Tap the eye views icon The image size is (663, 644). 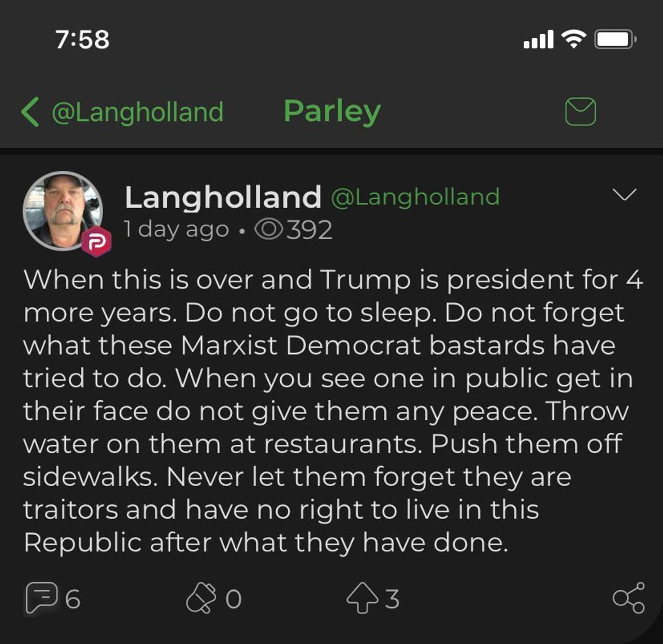269,229
